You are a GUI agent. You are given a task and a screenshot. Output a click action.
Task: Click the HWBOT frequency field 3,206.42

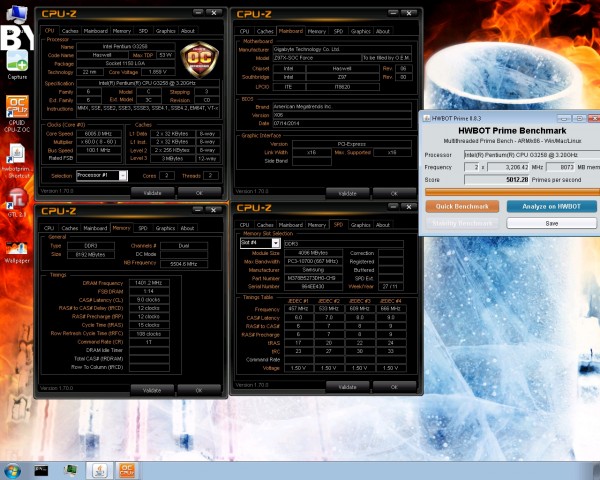(508, 167)
